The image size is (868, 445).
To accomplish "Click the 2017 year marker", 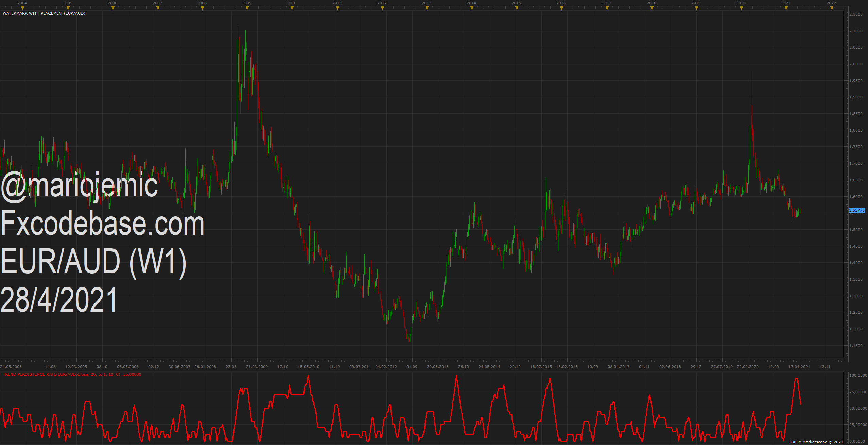I will point(607,3).
